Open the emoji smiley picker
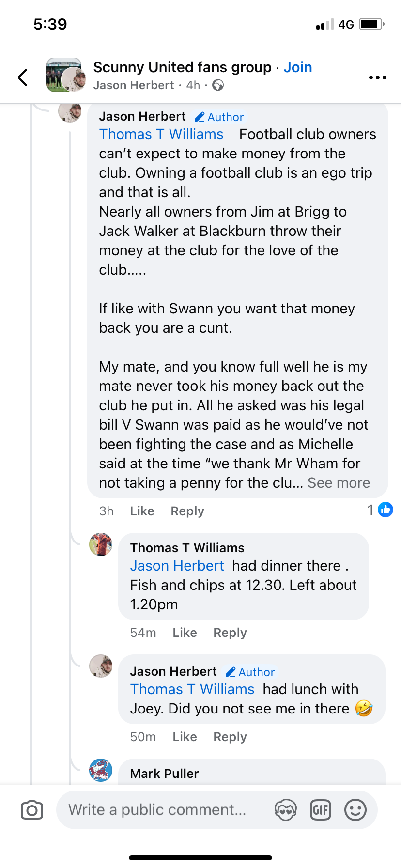The width and height of the screenshot is (401, 868). coord(355,810)
